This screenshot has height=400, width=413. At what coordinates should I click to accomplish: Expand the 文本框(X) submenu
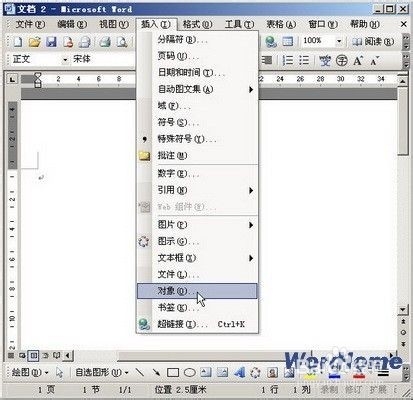[x=197, y=258]
